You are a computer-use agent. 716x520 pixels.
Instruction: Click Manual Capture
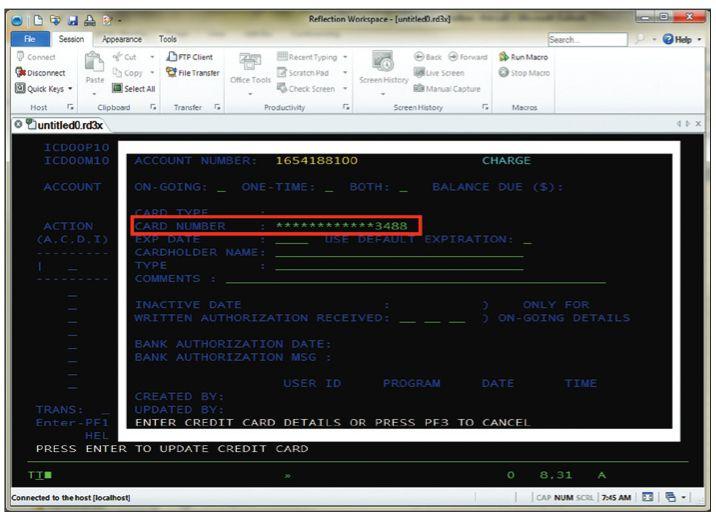point(447,89)
